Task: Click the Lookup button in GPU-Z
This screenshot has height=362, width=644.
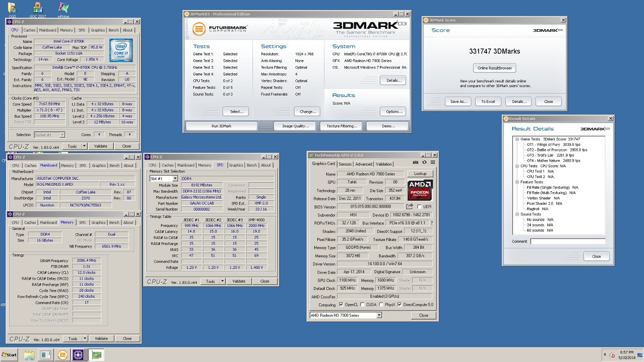Action: coord(420,174)
